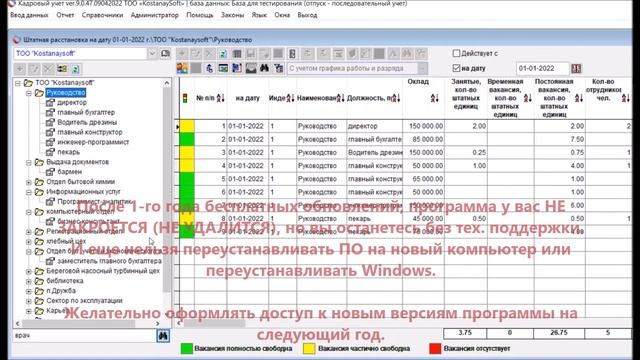Click sort icon under Оклад header

(x=434, y=98)
